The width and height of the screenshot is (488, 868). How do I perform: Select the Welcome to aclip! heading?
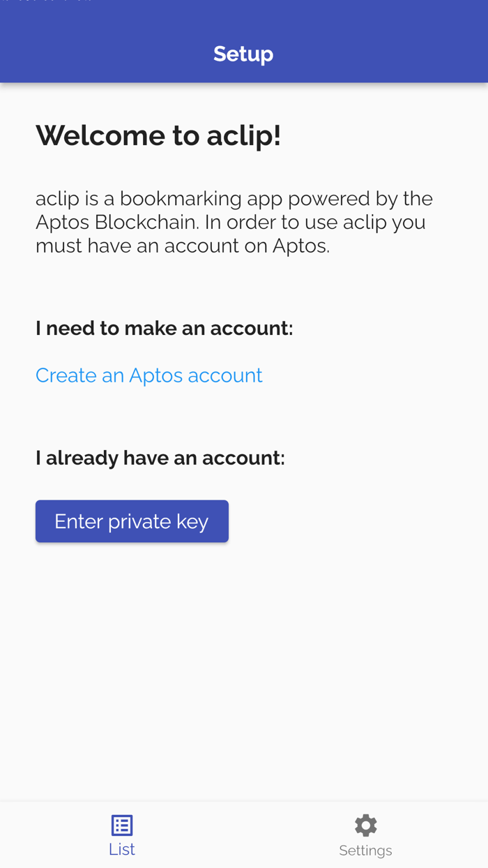(158, 135)
